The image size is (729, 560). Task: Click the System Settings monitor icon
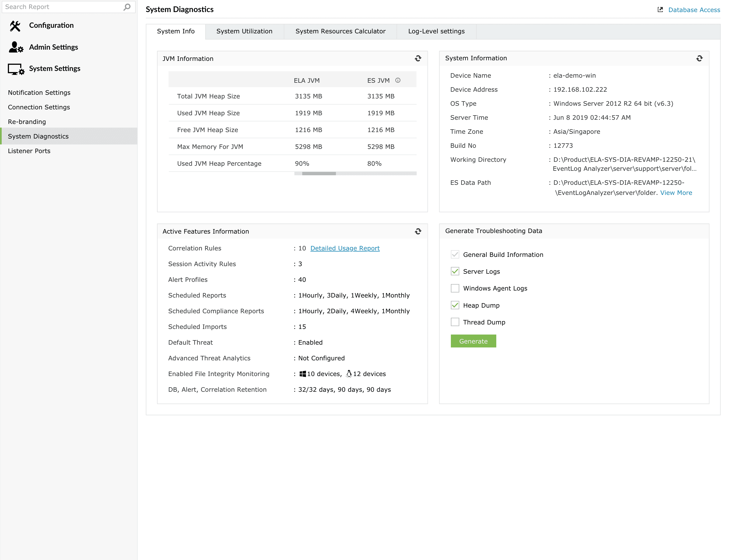click(x=16, y=69)
